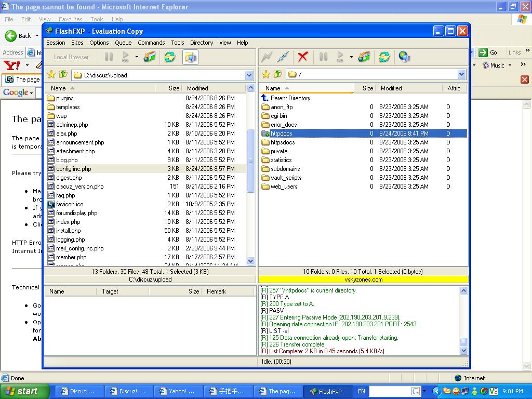Open dropdown arrow beside left pane go icon

click(137, 57)
